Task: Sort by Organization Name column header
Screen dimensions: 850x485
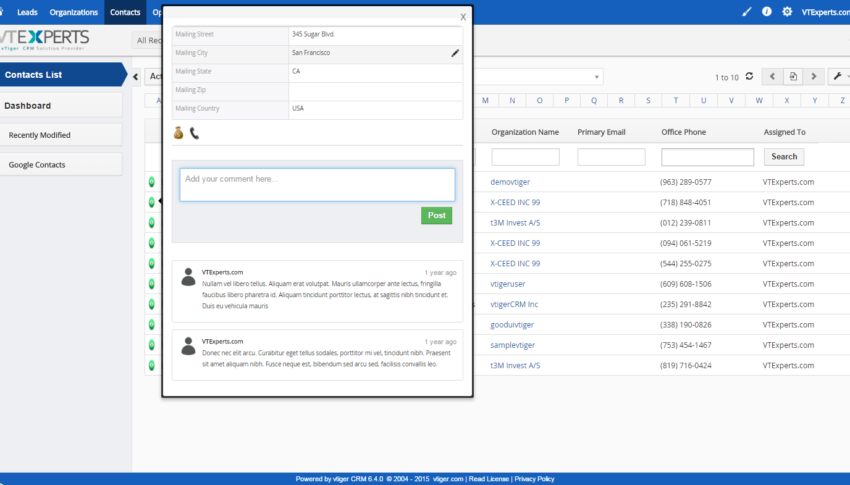Action: pyautogui.click(x=525, y=132)
